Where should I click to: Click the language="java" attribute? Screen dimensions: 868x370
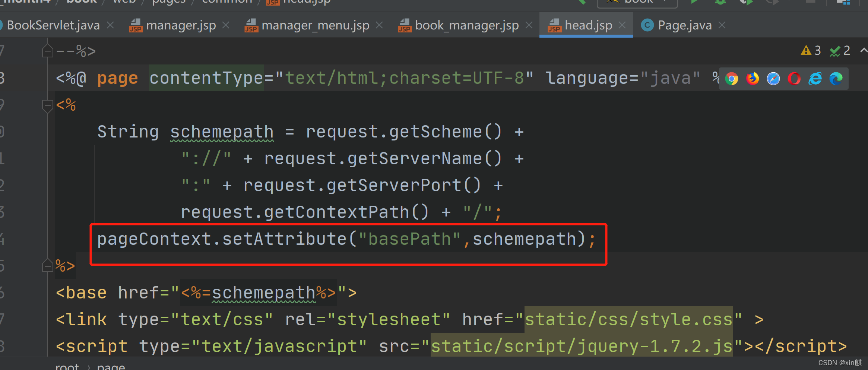(623, 78)
